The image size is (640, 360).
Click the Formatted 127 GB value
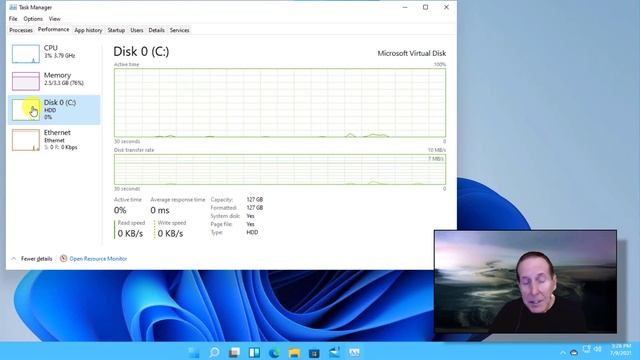(x=255, y=208)
